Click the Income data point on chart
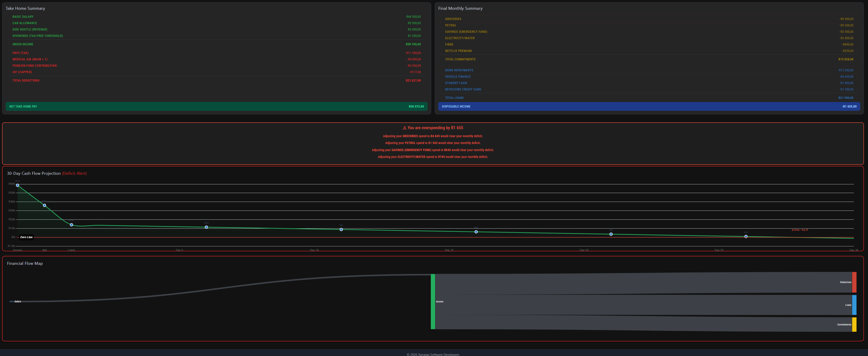868x356 pixels. click(18, 185)
